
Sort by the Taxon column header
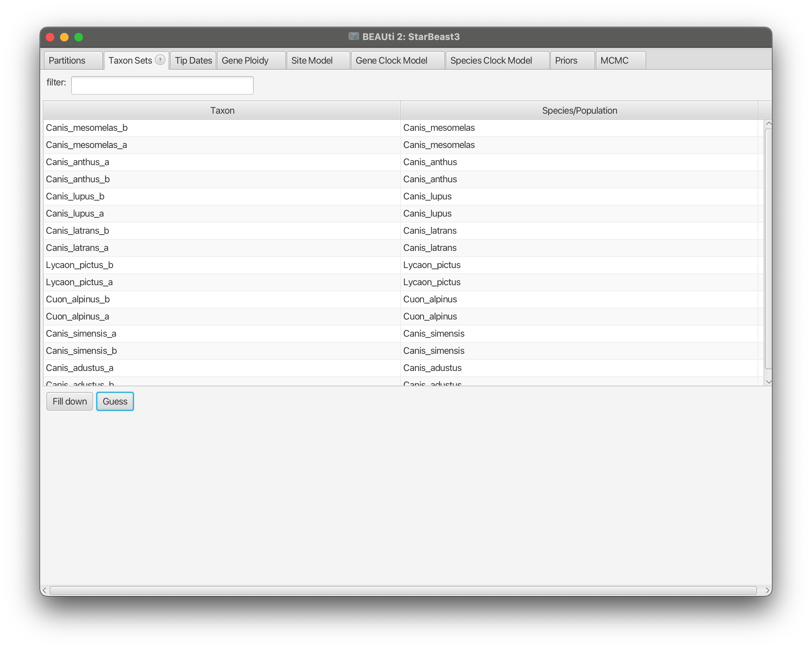[x=222, y=110]
